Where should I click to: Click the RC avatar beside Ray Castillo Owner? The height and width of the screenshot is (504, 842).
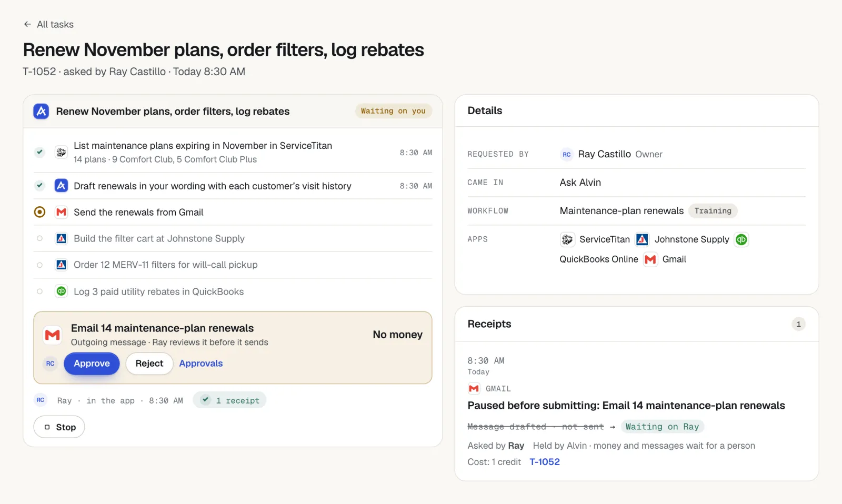click(x=566, y=154)
